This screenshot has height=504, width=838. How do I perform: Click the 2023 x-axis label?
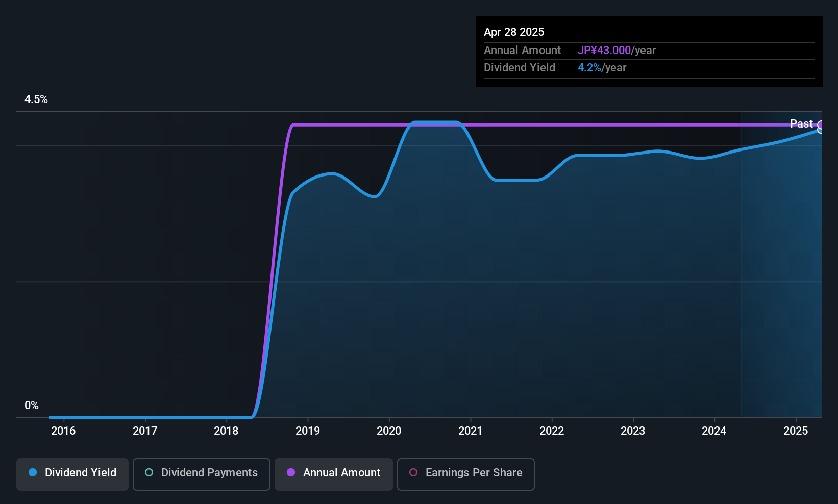click(633, 431)
